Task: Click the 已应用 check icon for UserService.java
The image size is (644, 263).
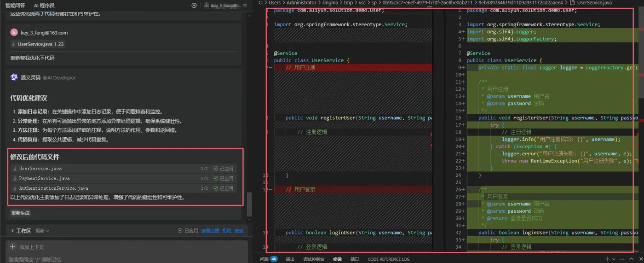Action: (215, 169)
